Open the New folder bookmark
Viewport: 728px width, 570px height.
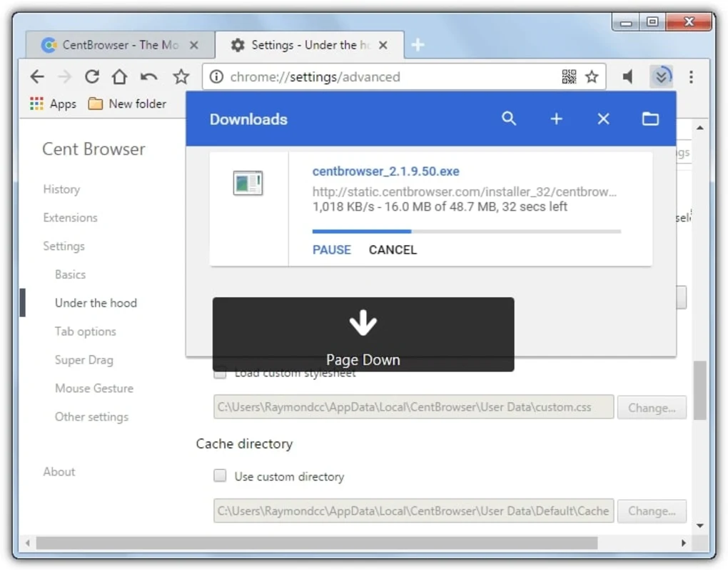pos(127,104)
